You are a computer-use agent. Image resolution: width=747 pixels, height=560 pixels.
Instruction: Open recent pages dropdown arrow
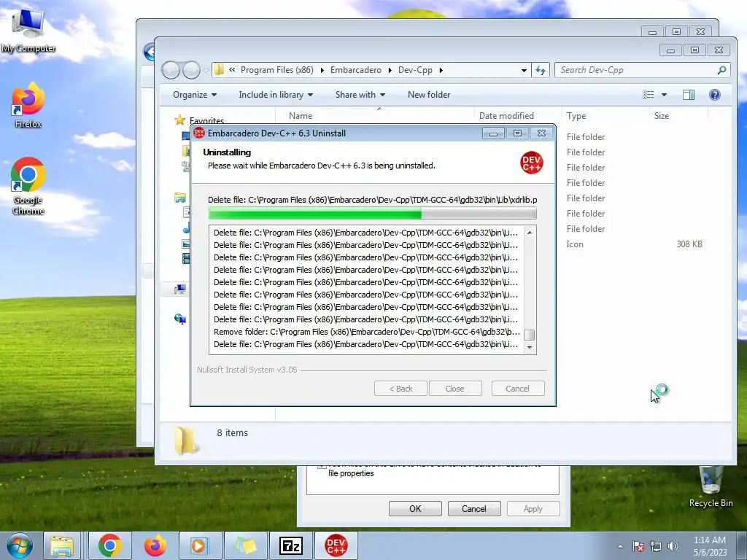tap(206, 71)
